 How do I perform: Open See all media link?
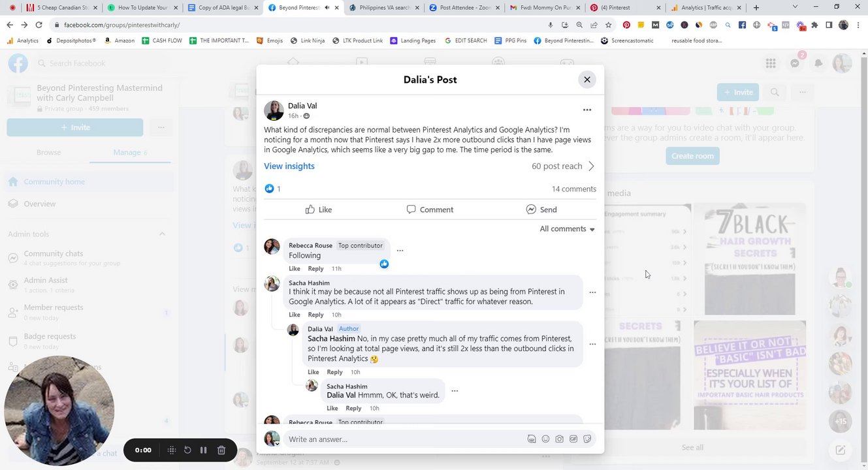692,447
